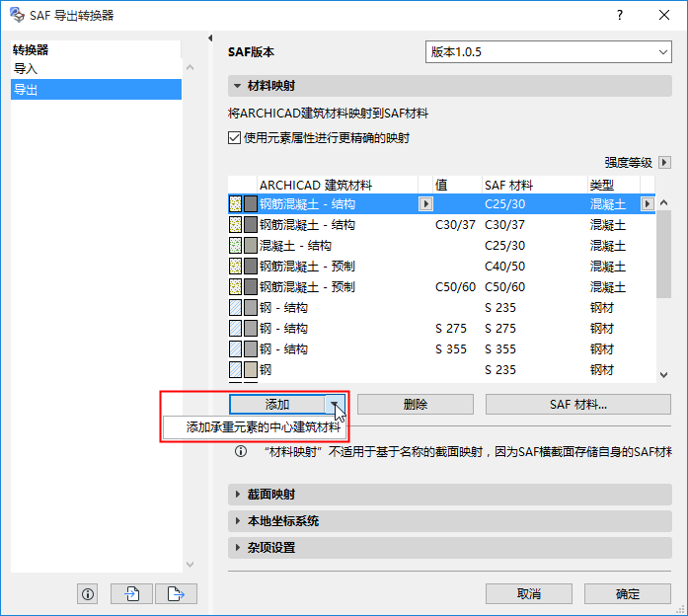Click arrow button in selected 钢筋混凝土 - 结构 row
This screenshot has width=688, height=616.
(x=425, y=204)
